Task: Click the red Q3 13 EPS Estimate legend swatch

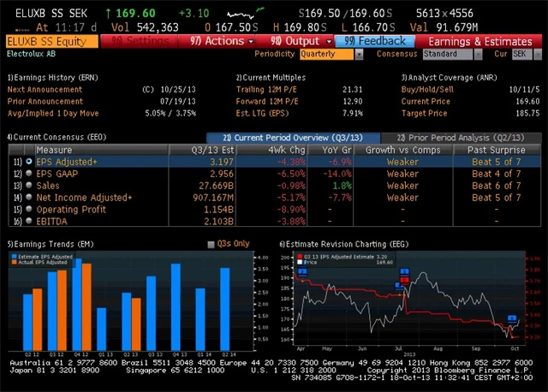Action: click(300, 257)
